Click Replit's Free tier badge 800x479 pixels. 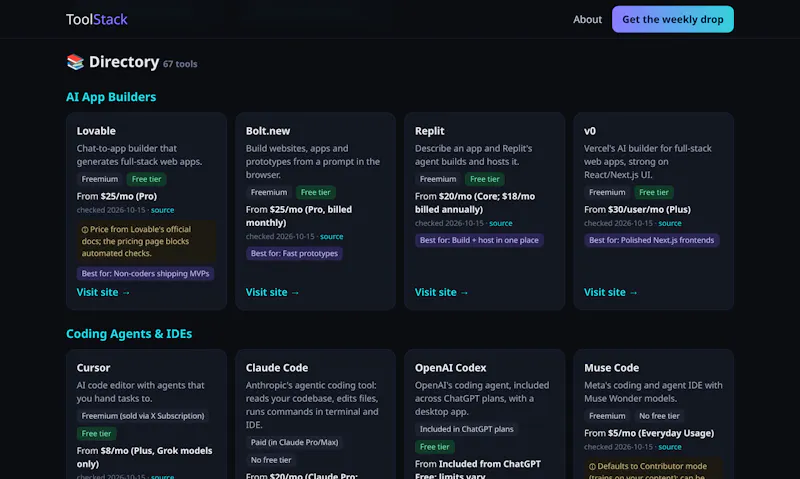(485, 179)
